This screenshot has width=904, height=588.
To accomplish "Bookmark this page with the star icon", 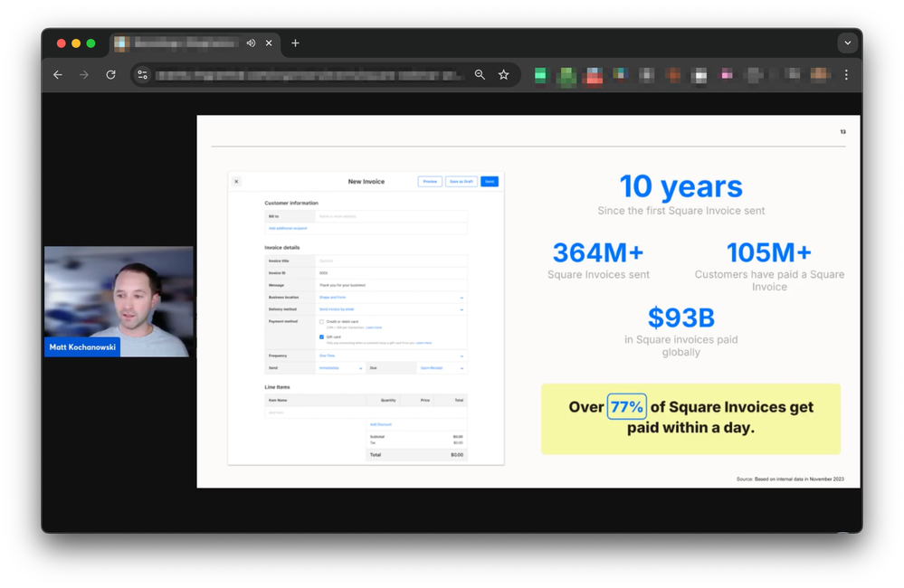I will click(503, 75).
